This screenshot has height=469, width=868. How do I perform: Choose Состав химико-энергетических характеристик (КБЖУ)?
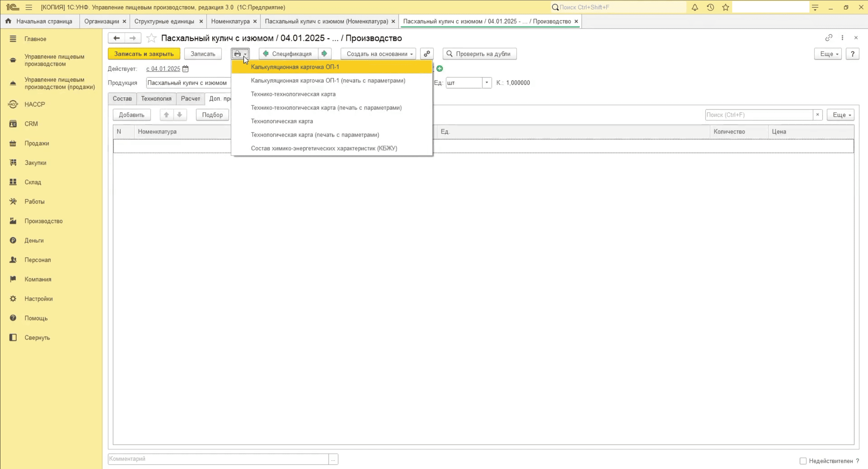point(332,149)
